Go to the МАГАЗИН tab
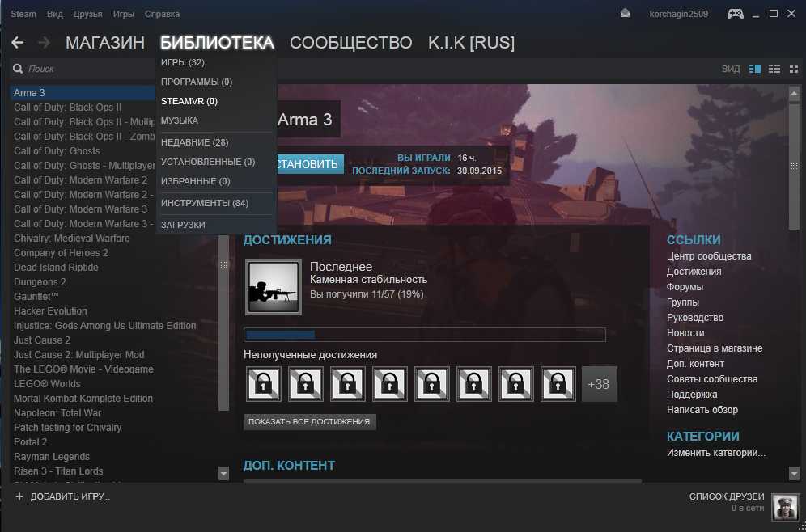 pyautogui.click(x=105, y=43)
